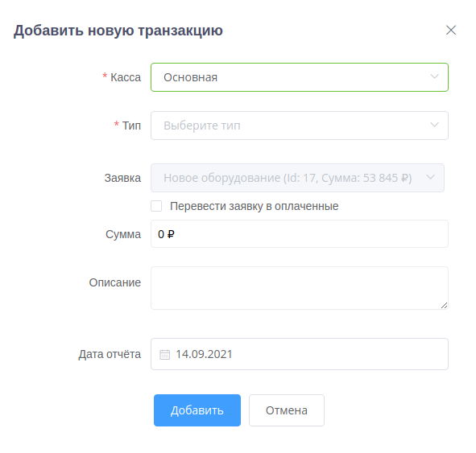Click the chevron arrow in the Заявка field
Viewport: 476px width, 453px height.
[430, 177]
